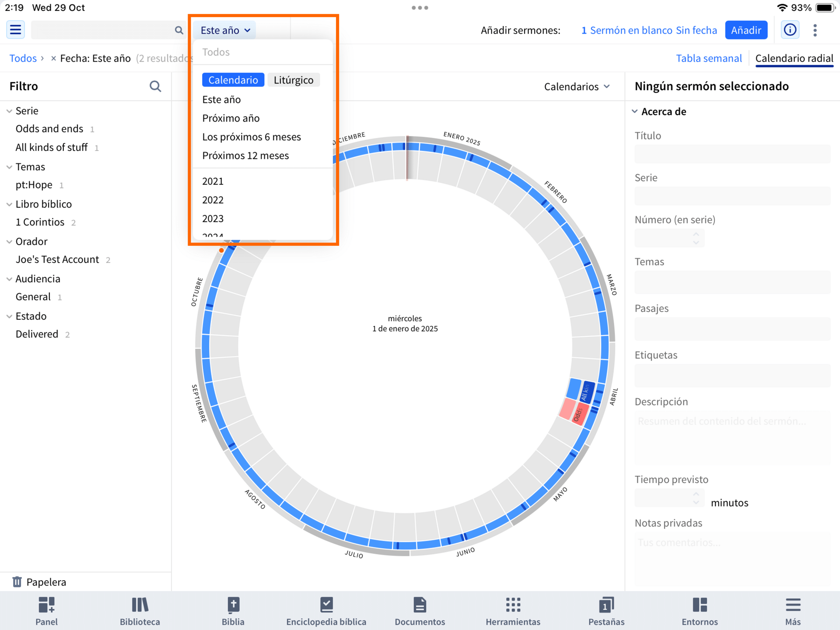Switch to Calendario radial view
840x630 pixels.
coord(794,58)
